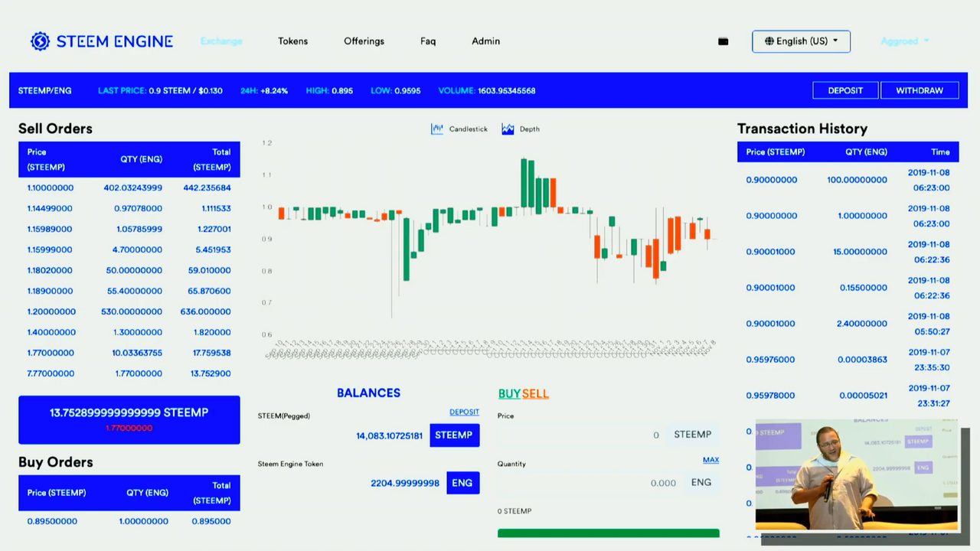Viewport: 980px width, 551px height.
Task: Click the ENG balance button
Action: click(x=462, y=483)
